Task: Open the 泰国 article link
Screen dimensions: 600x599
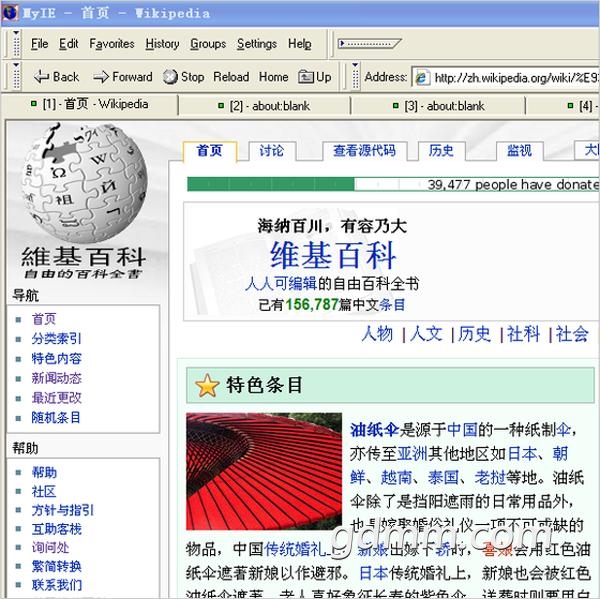Action: tap(443, 478)
